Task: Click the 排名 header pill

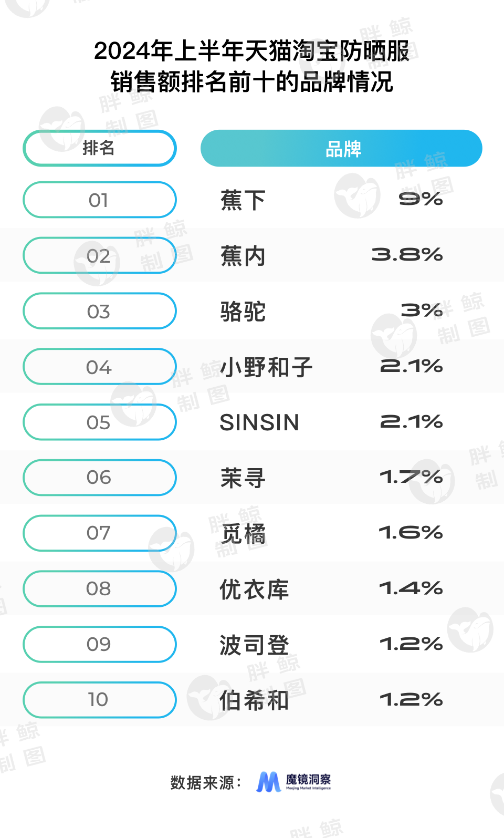Action: [99, 148]
